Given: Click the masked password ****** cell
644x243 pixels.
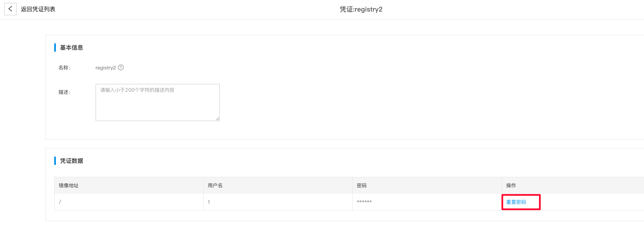Looking at the screenshot, I should [427, 202].
